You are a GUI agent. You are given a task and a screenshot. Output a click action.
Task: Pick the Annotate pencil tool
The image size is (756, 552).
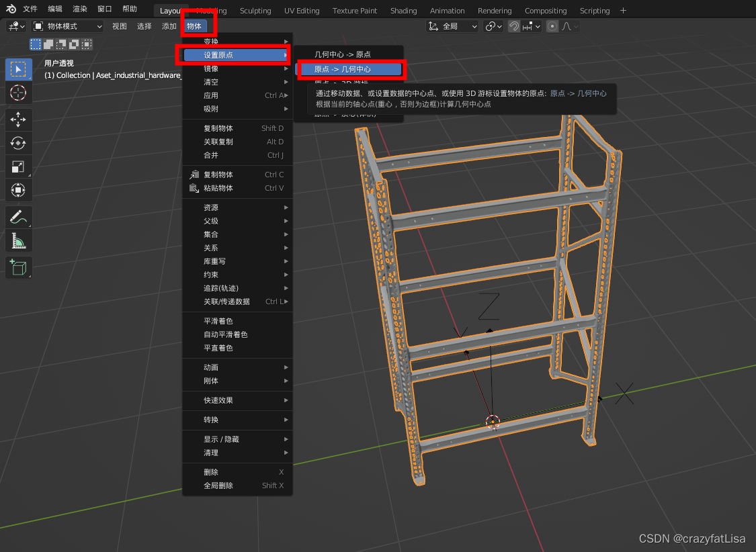click(x=18, y=216)
